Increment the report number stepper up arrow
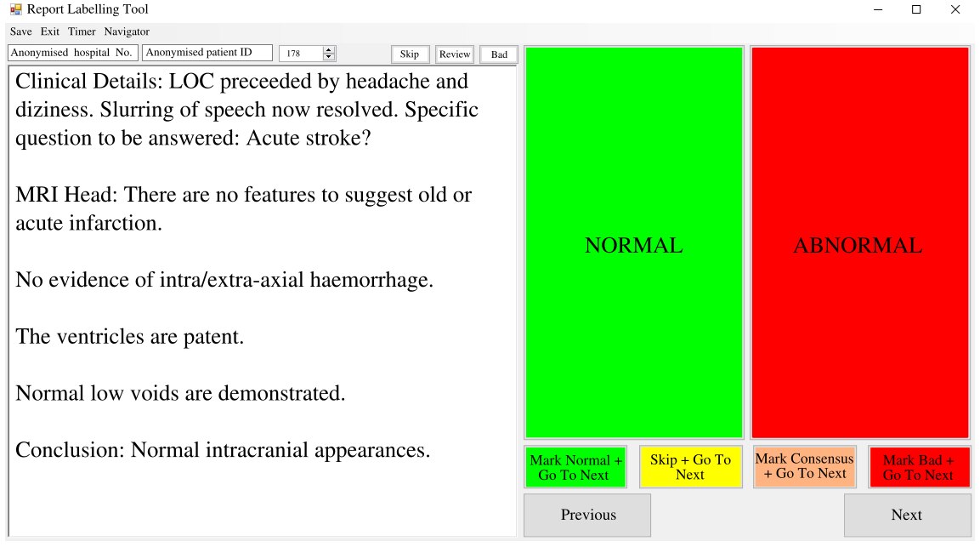The height and width of the screenshot is (547, 980). click(x=329, y=50)
